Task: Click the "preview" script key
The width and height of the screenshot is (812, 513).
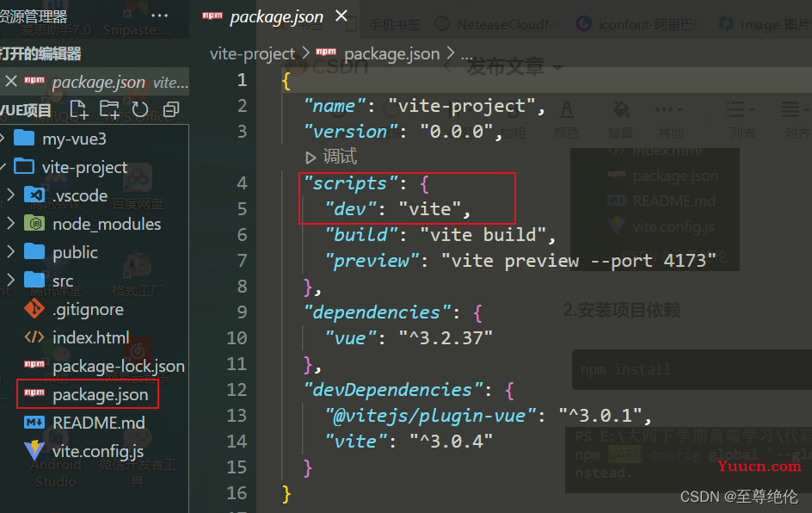Action: pyautogui.click(x=372, y=261)
